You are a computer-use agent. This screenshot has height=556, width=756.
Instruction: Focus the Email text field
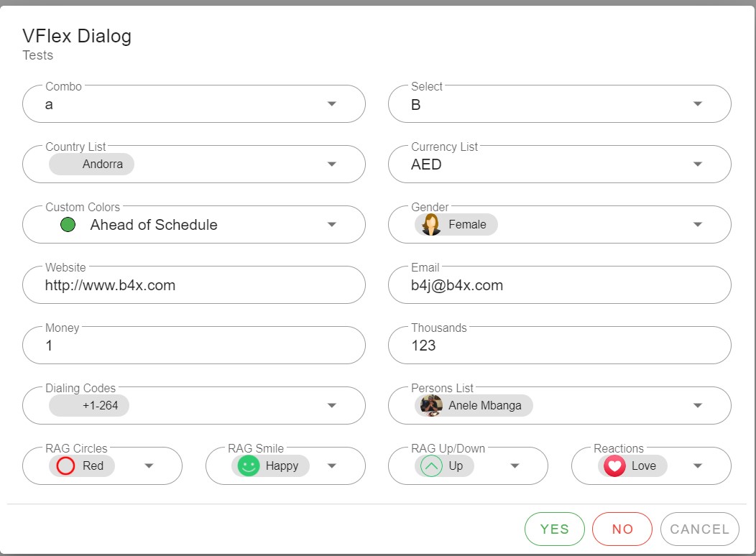559,285
